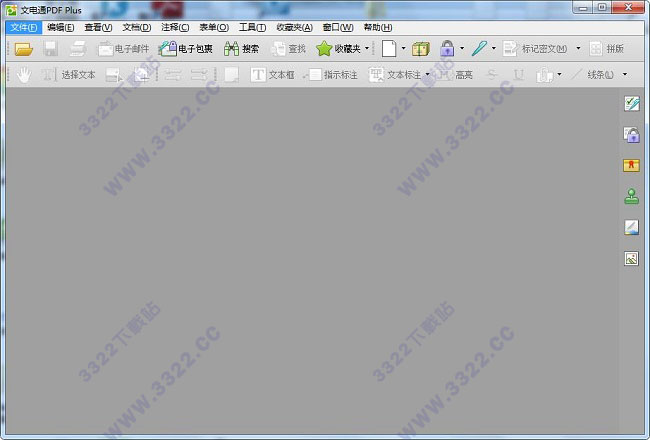Click the green stamp icon in right sidebar

point(631,197)
